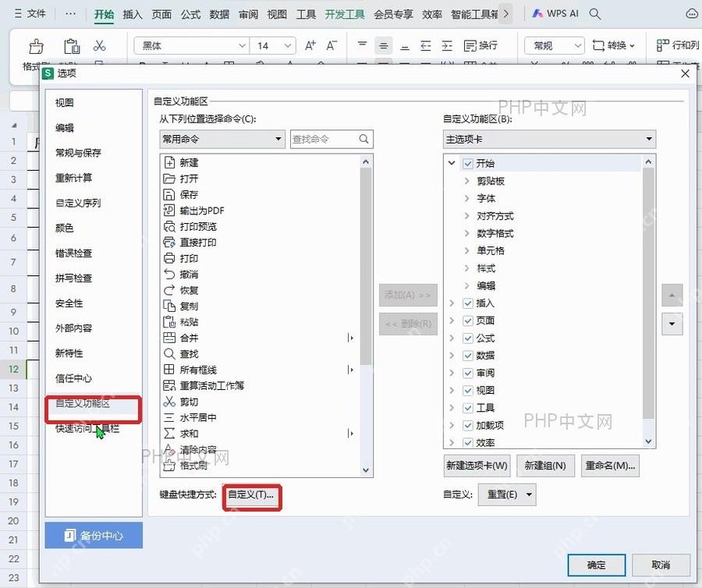Expand the 字体 group
This screenshot has height=588, width=702.
pos(467,198)
